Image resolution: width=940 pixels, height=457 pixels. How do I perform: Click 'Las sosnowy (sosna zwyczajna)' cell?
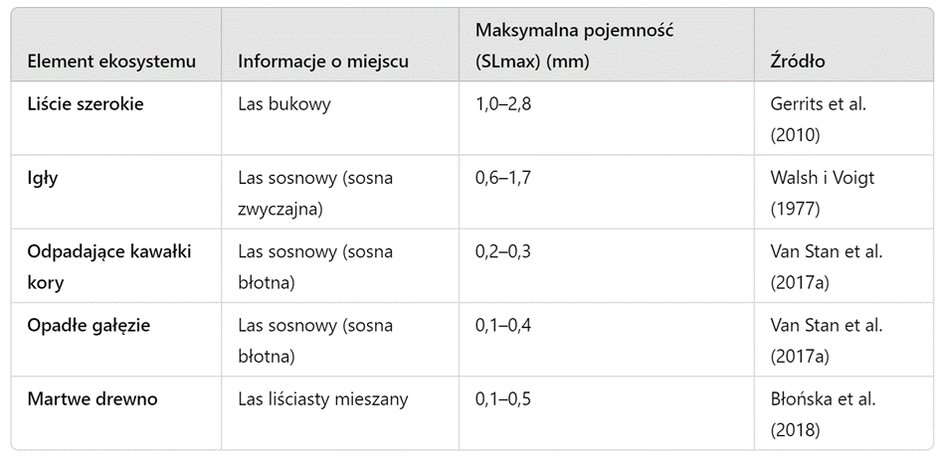(315, 193)
